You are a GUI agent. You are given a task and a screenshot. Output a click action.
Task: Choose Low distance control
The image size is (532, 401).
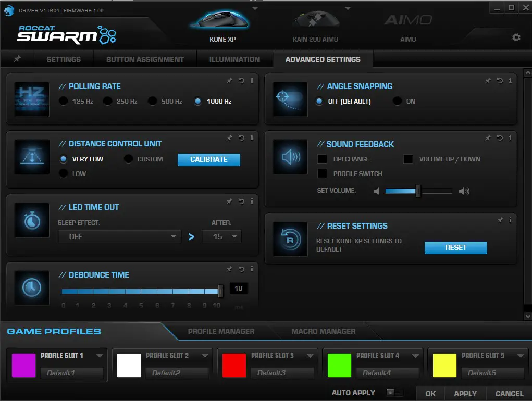(x=64, y=173)
